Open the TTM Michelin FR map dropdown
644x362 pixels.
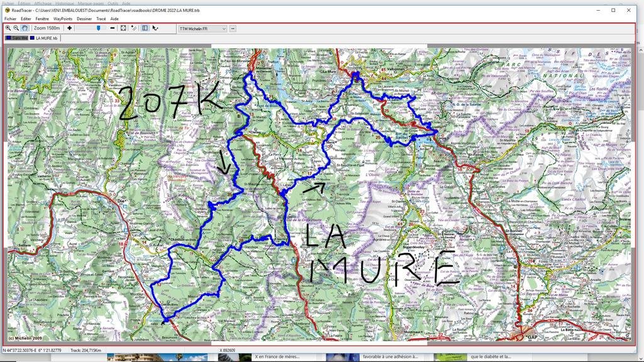203,29
